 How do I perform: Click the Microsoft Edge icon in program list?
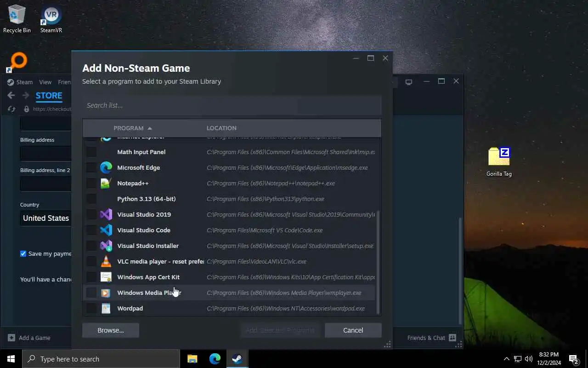click(106, 167)
